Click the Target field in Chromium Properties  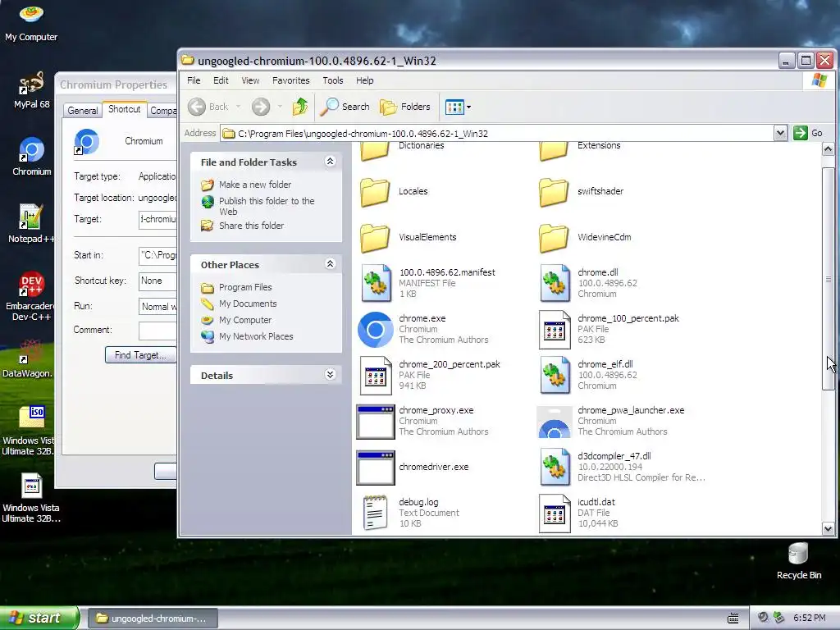coord(157,219)
